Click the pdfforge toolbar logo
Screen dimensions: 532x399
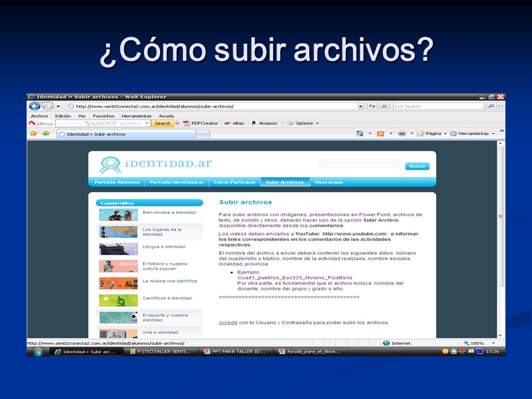[41, 124]
